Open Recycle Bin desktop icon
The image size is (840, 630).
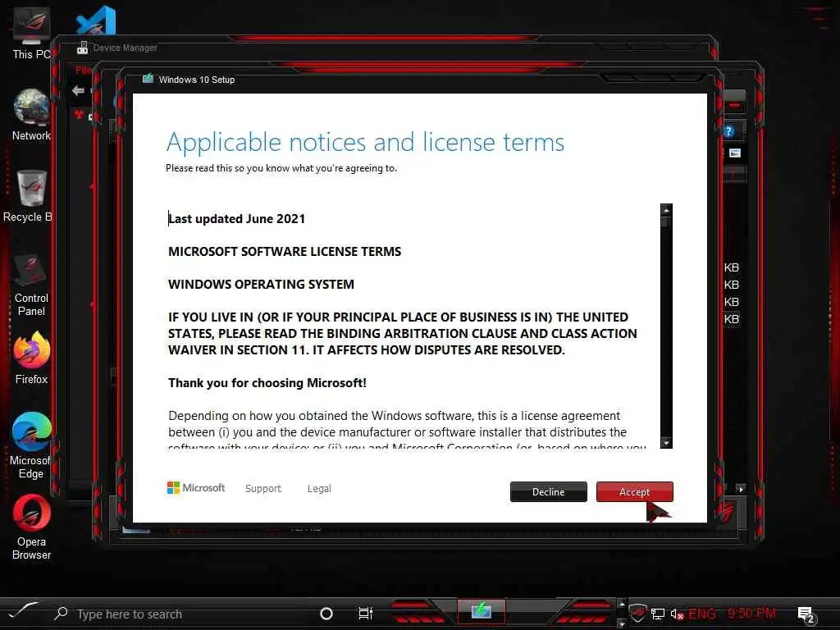28,196
